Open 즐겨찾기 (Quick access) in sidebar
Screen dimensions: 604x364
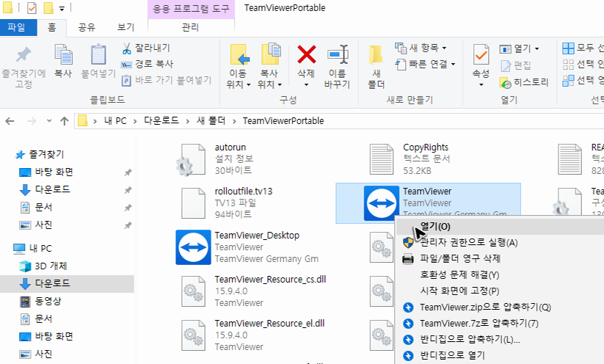(46, 154)
